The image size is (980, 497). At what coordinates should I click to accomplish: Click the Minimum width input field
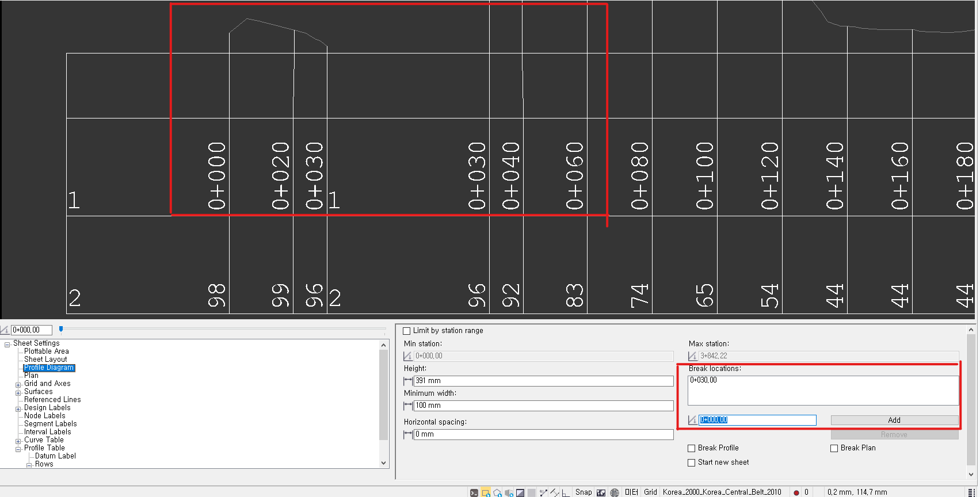click(543, 406)
